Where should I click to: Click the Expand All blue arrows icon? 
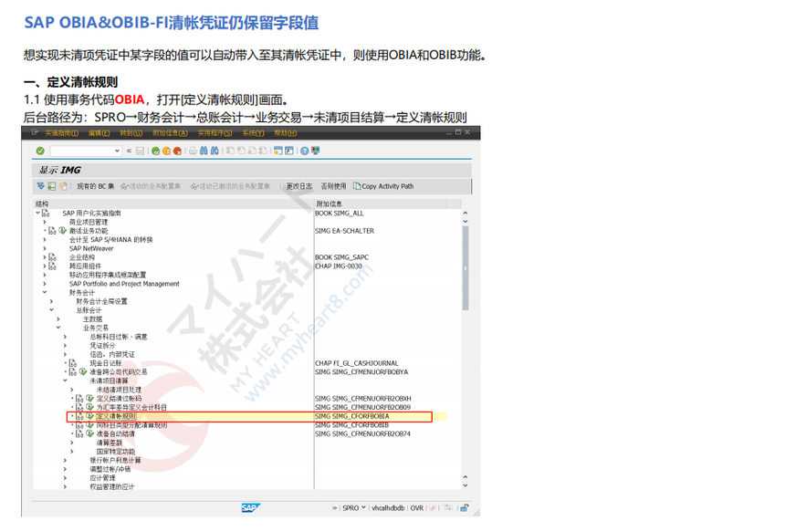(x=40, y=186)
